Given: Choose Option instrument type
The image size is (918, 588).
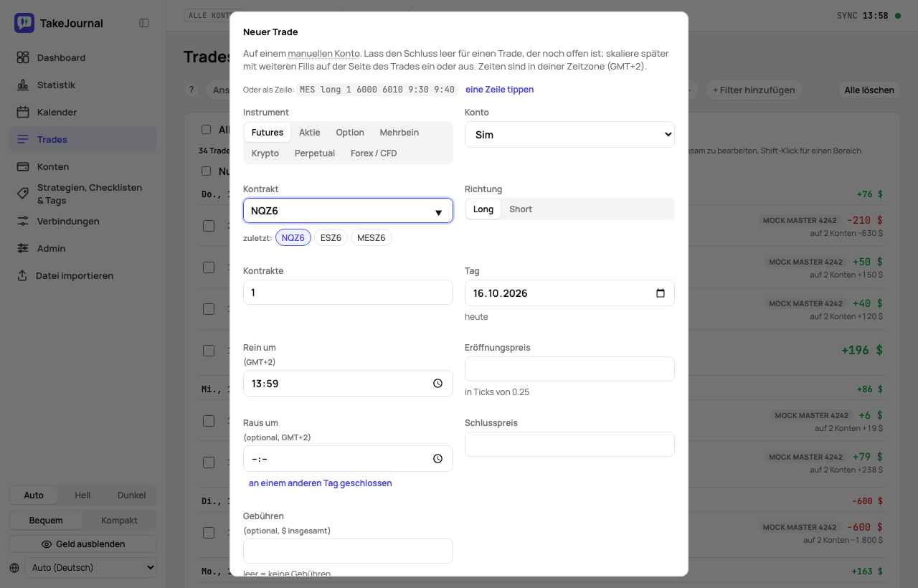Looking at the screenshot, I should point(350,133).
